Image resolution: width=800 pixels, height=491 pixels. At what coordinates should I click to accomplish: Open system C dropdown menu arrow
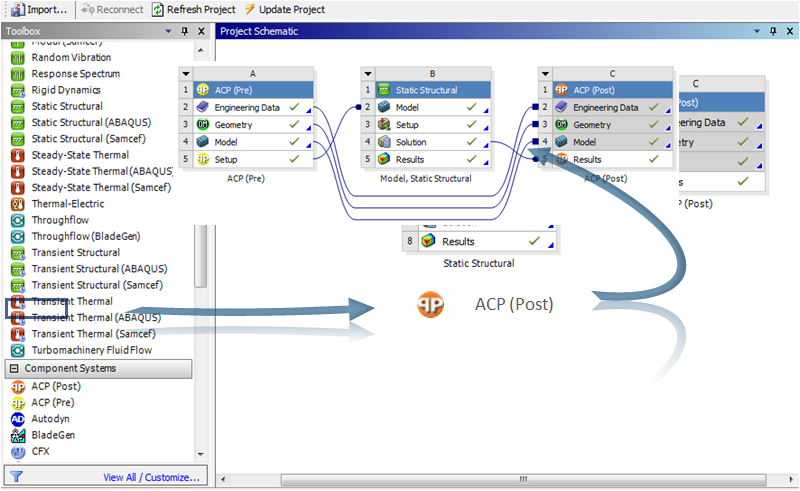[545, 73]
